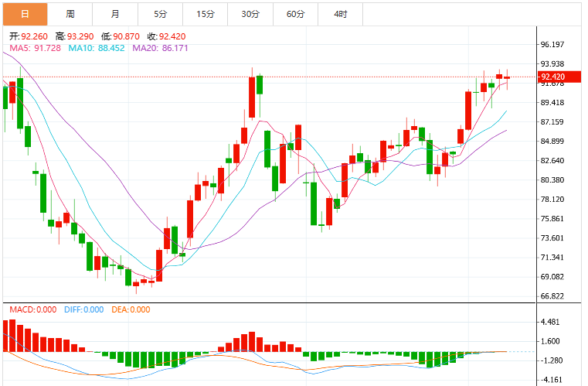
Task: Click the MA10: 88.452 legend label
Action: pos(97,48)
